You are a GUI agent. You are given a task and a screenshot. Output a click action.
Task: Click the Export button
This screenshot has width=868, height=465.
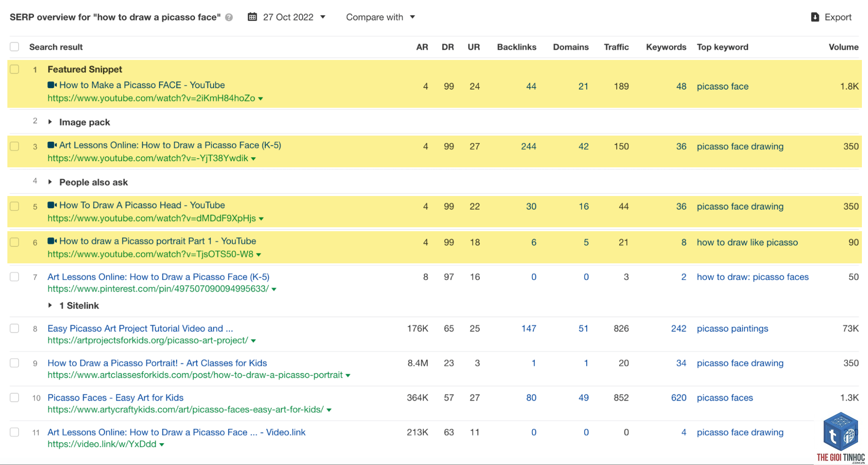[831, 17]
